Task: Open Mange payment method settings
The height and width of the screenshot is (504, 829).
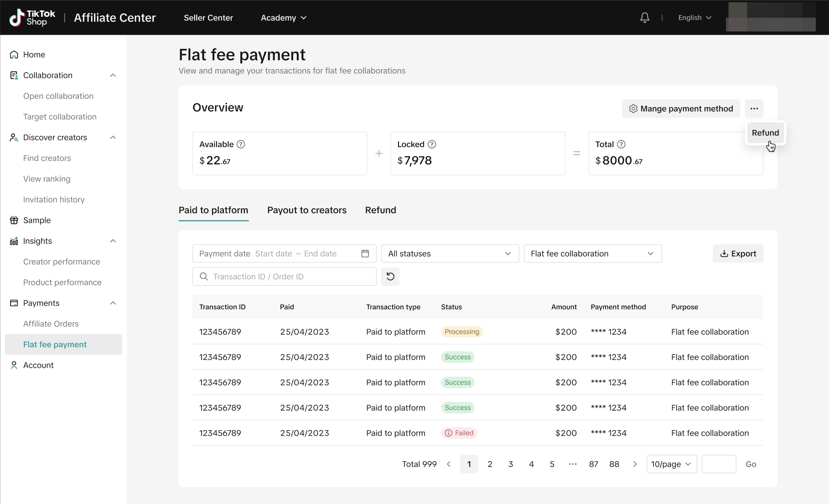Action: point(681,108)
